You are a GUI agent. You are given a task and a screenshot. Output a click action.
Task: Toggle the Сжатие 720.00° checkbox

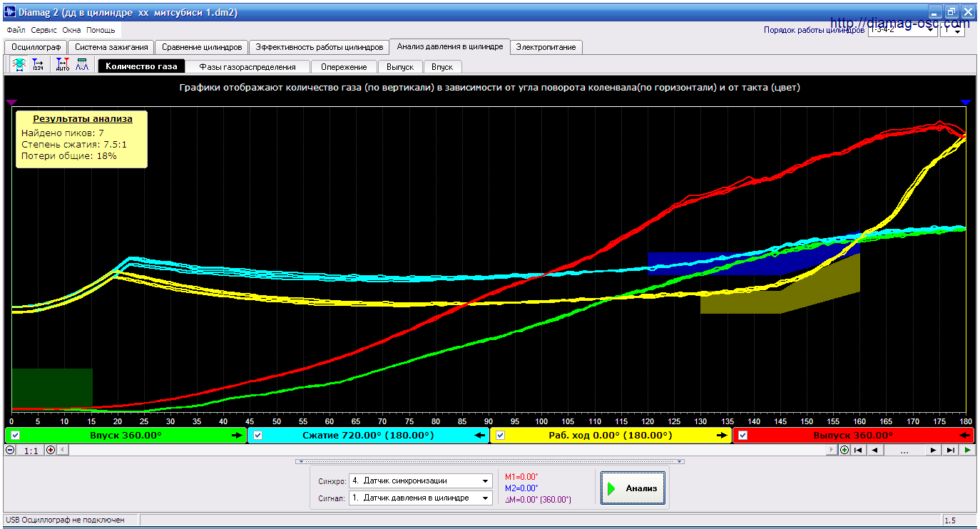pyautogui.click(x=258, y=435)
